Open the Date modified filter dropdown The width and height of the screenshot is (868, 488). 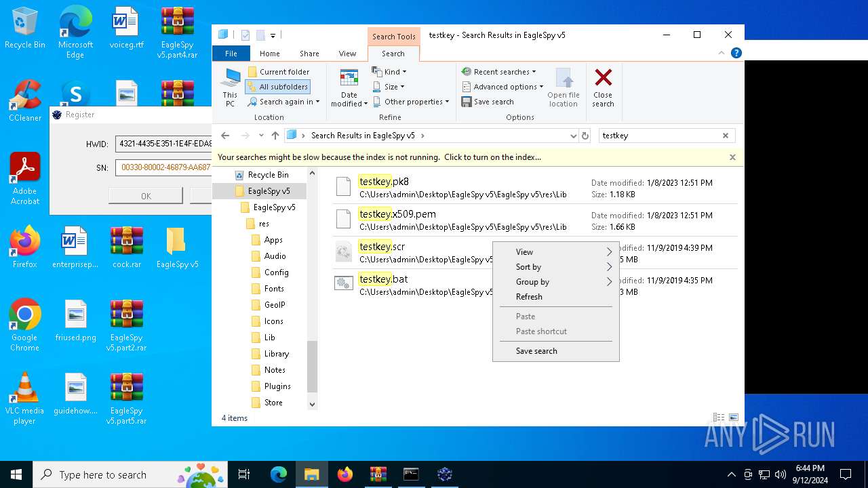click(x=349, y=88)
